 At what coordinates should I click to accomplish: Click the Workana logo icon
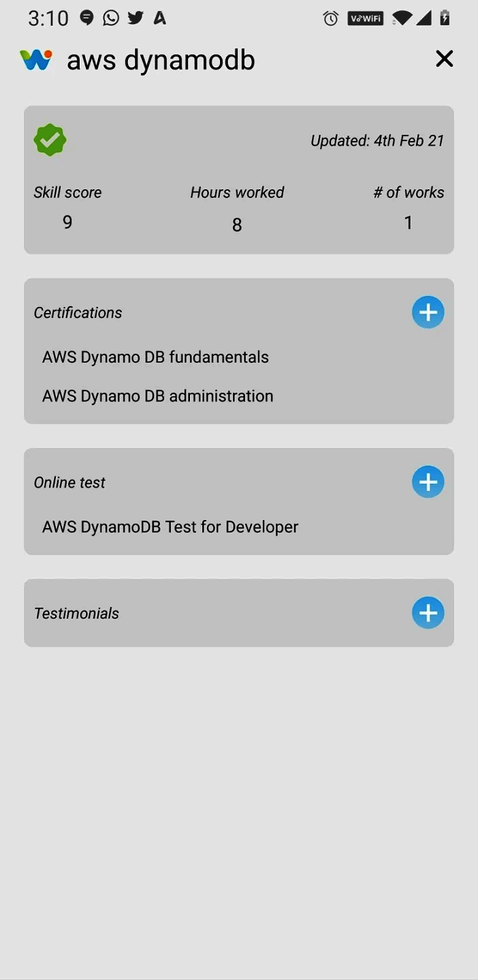click(x=37, y=60)
